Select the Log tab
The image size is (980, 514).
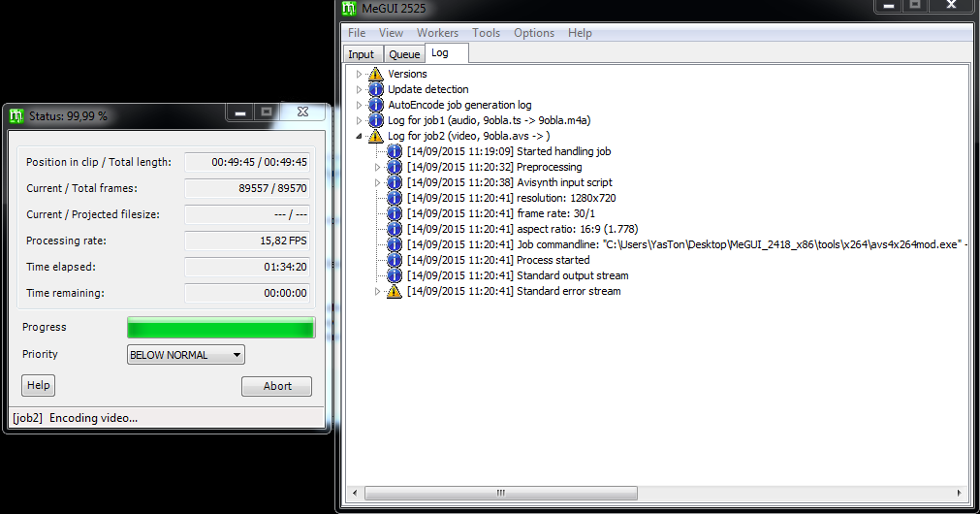click(x=446, y=53)
